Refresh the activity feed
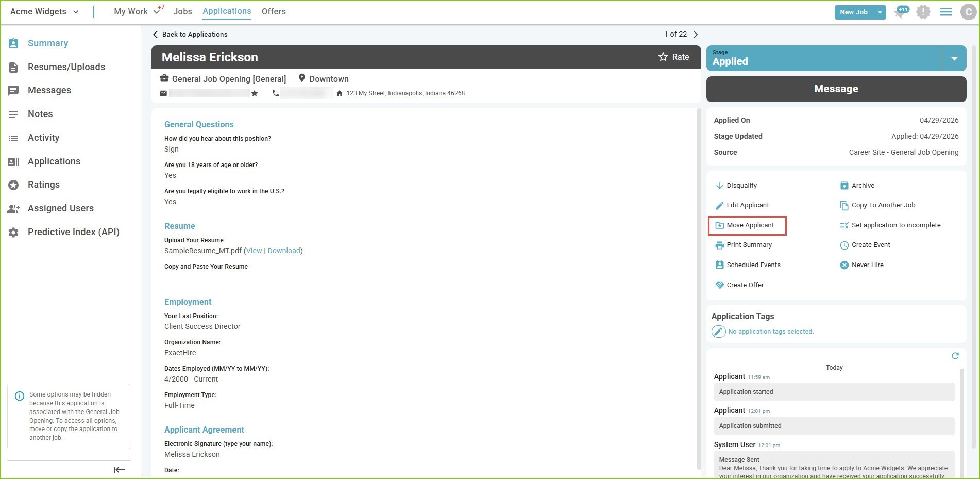Image resolution: width=980 pixels, height=479 pixels. (x=955, y=356)
